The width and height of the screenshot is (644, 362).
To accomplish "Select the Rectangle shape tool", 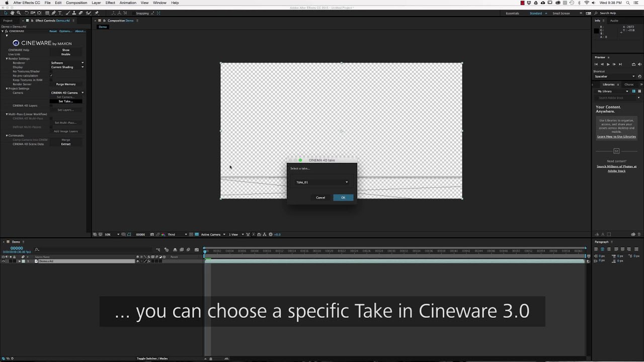I will click(x=47, y=13).
